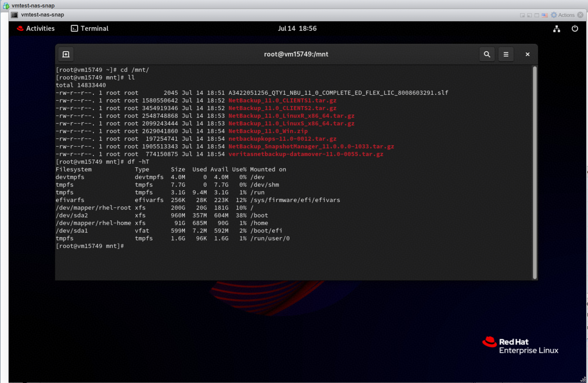
Task: Click the /dev/shm mount point
Action: (x=264, y=185)
